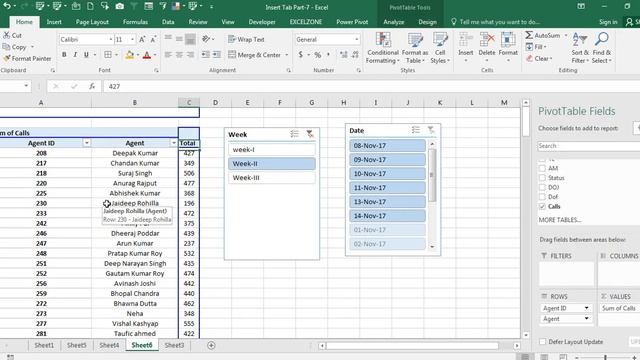Image resolution: width=640 pixels, height=360 pixels.
Task: Click the Wrap Text button
Action: pos(246,40)
